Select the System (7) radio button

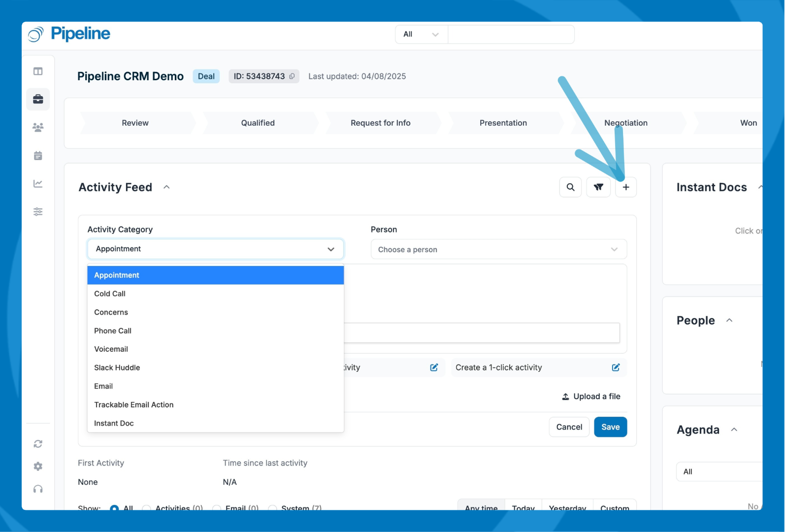tap(272, 507)
